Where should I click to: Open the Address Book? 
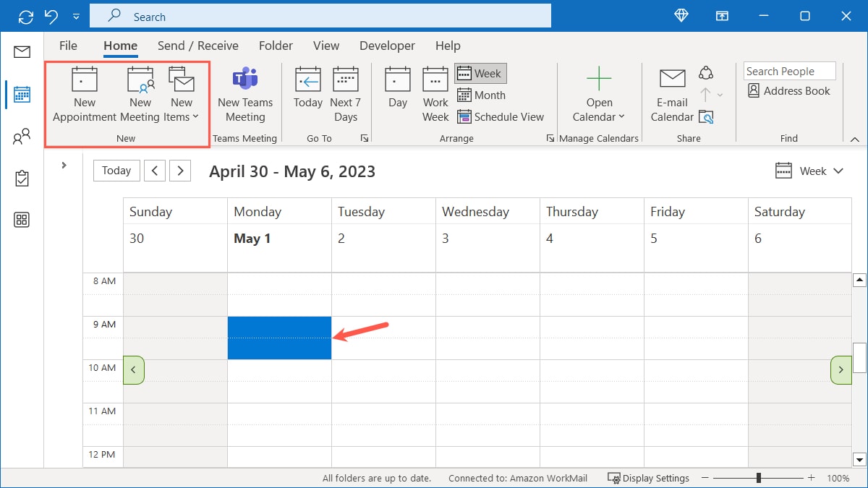click(x=789, y=90)
